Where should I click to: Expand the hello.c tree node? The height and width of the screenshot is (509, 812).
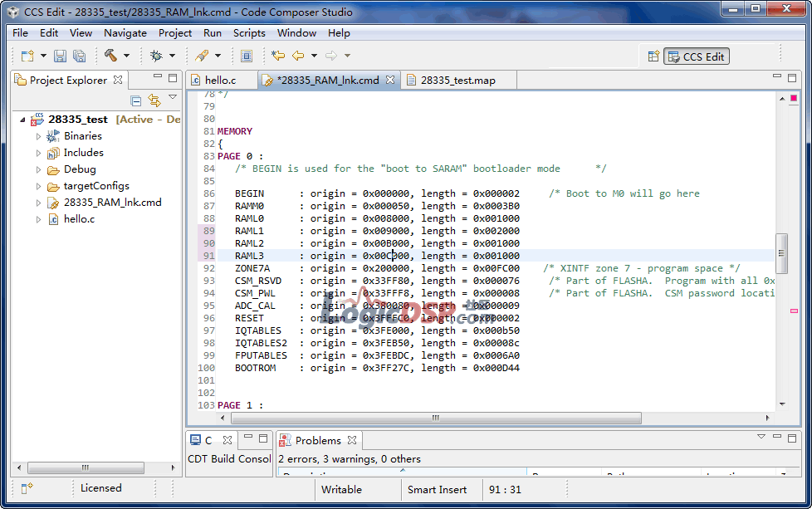click(38, 219)
